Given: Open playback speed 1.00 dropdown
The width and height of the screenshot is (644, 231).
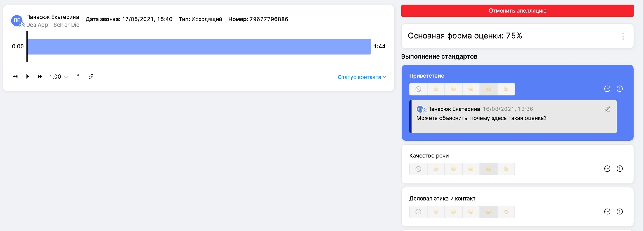Looking at the screenshot, I should (58, 77).
